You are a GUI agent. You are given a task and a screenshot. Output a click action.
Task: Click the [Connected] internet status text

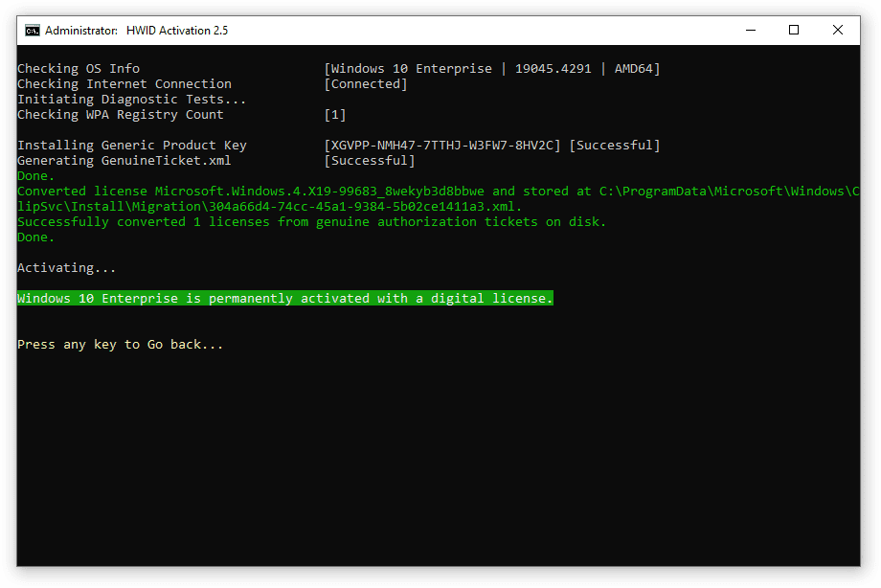(x=365, y=84)
